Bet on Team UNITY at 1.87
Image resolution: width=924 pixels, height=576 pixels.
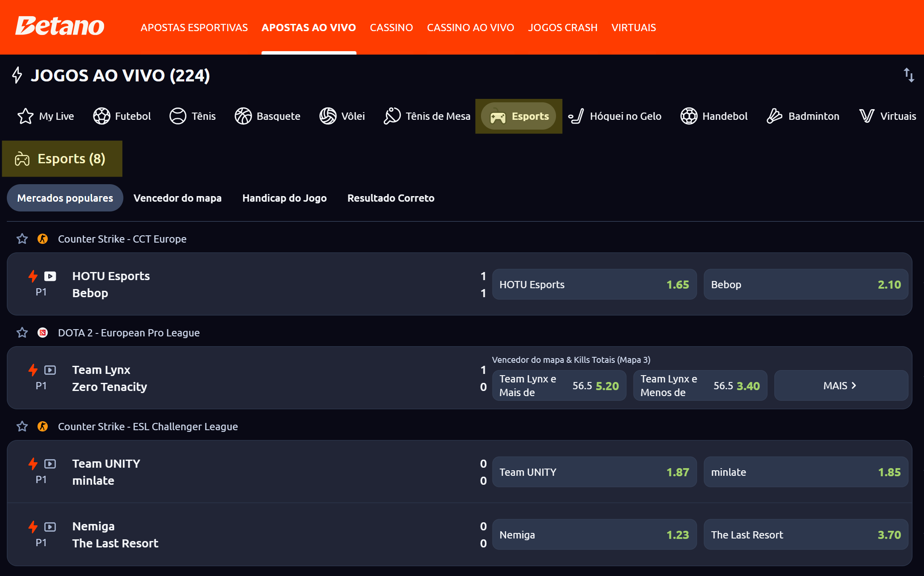594,472
